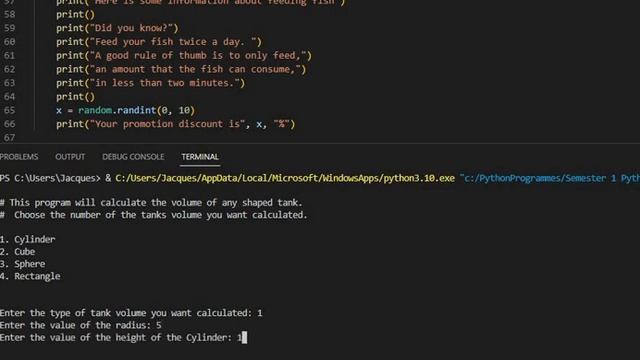Screen dimensions: 640x360
Task: Click line number 61 in the gutter
Action: pos(9,56)
